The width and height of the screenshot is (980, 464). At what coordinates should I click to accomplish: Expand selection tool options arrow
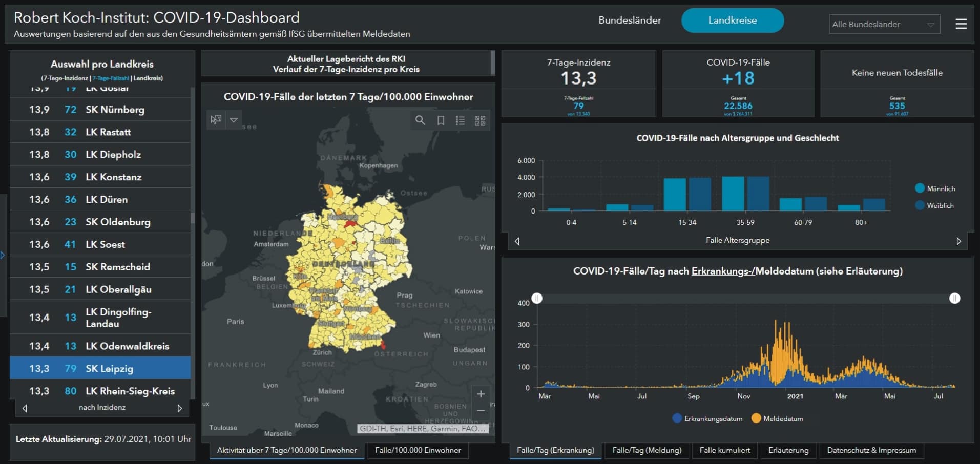[x=234, y=120]
